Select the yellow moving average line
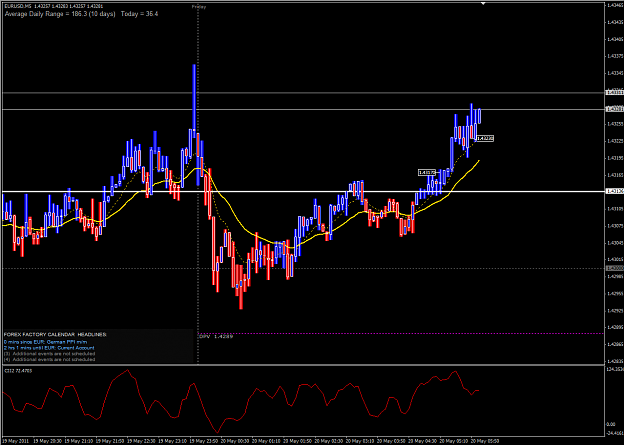This screenshot has height=446, width=625. point(241,205)
